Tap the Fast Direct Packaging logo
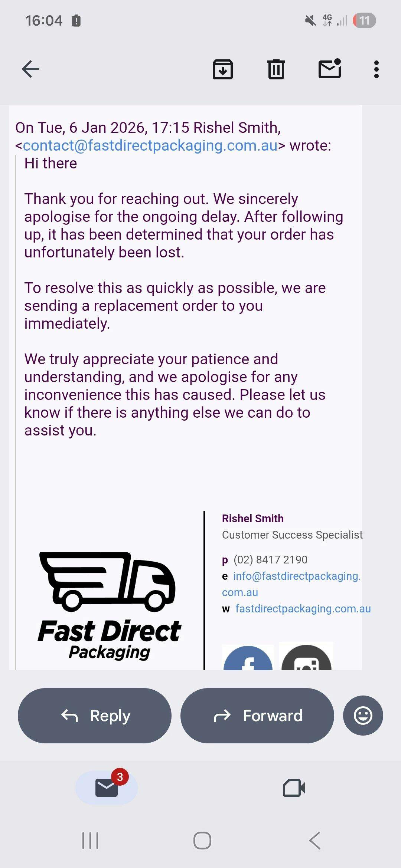The image size is (401, 868). [109, 605]
